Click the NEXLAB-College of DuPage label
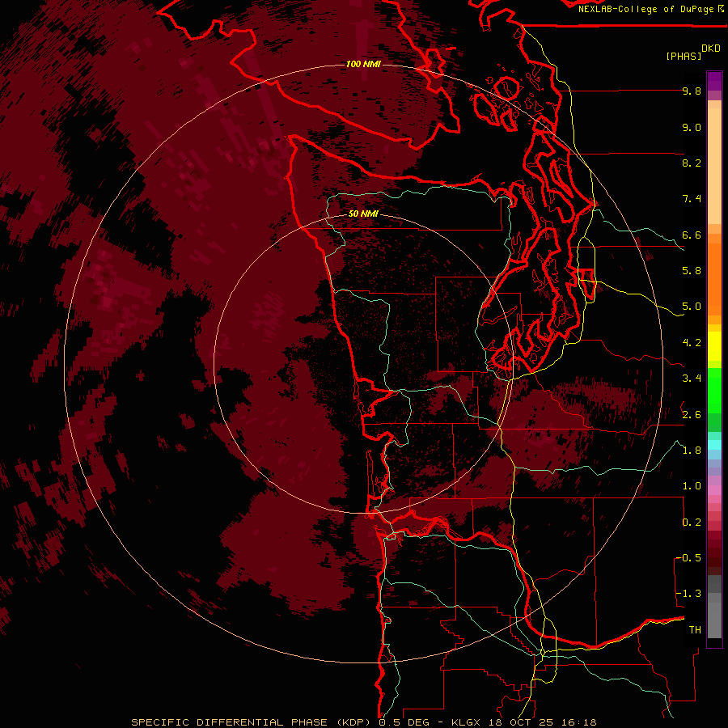Viewport: 728px width, 728px height. tap(645, 9)
